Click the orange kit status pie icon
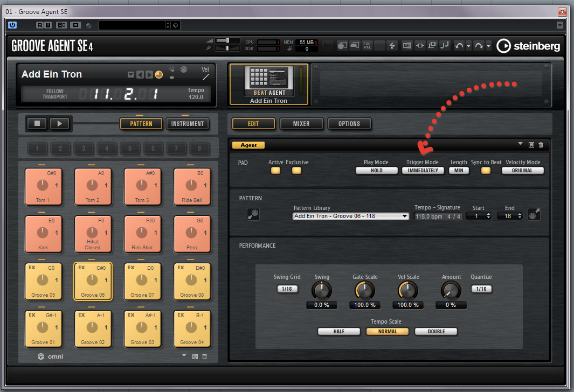 coord(159,75)
